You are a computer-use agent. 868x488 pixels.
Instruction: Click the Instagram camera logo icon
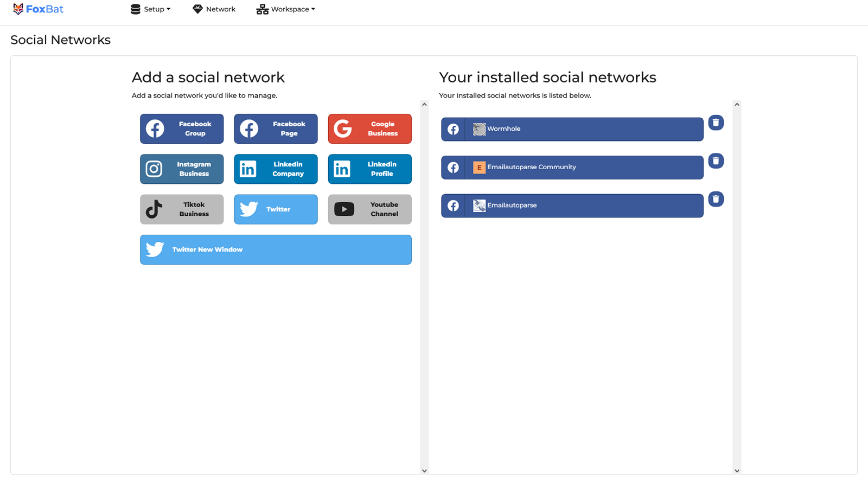point(154,169)
